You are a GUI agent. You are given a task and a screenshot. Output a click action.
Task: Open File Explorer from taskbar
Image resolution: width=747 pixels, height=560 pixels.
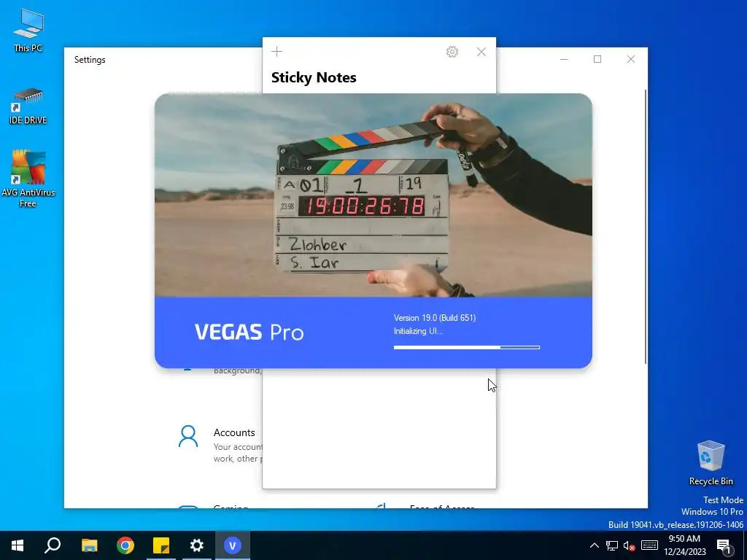[89, 545]
